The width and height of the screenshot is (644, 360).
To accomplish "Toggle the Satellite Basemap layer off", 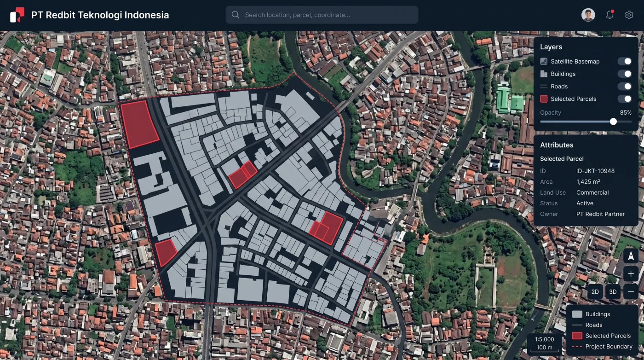I will coord(624,61).
